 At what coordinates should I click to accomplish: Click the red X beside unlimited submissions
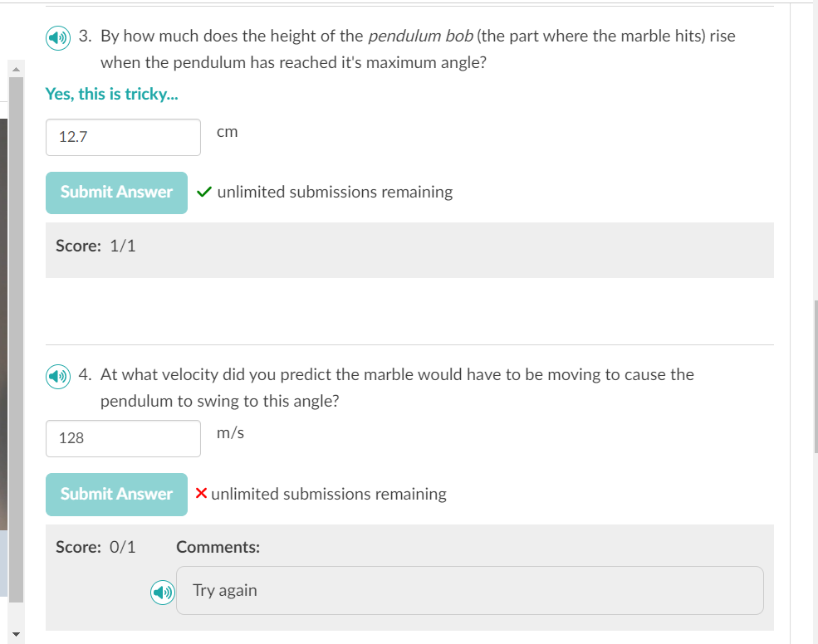[x=200, y=493]
